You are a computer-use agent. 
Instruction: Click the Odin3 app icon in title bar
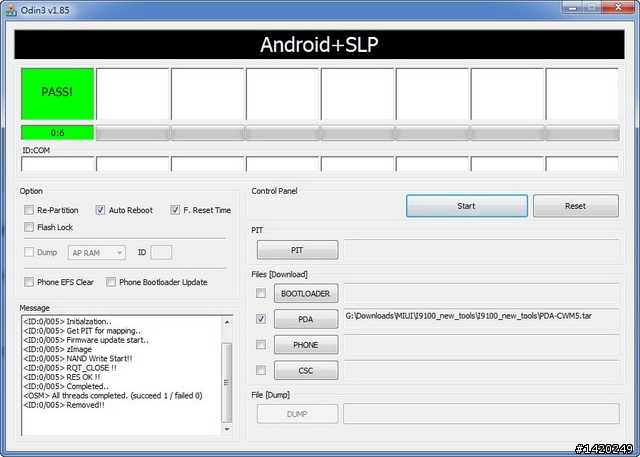click(11, 10)
